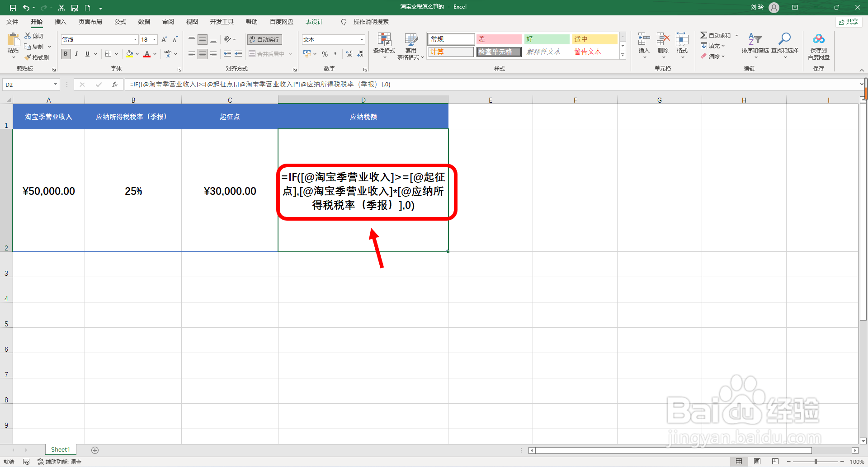Open the number format dropdown (文本)
The image size is (868, 467).
pos(362,40)
